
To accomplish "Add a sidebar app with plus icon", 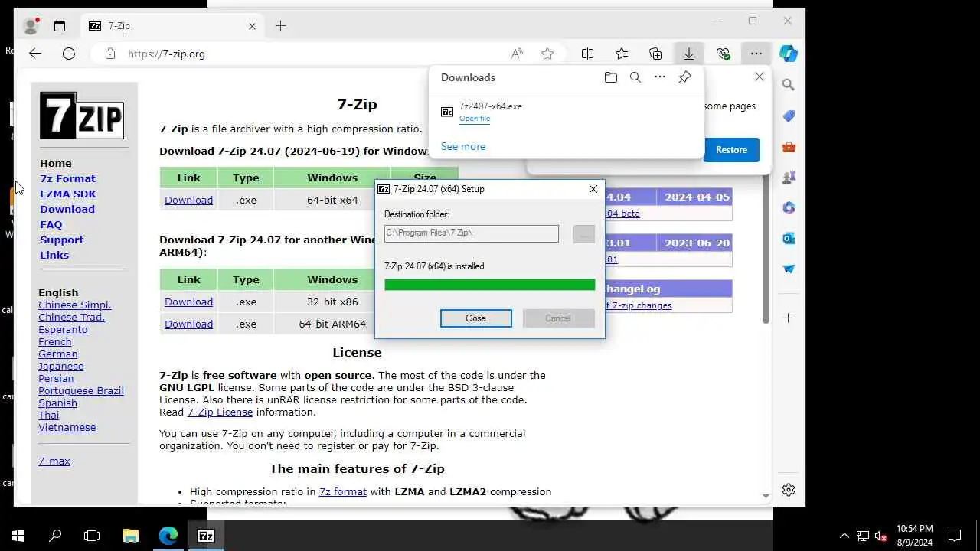I will pos(789,318).
